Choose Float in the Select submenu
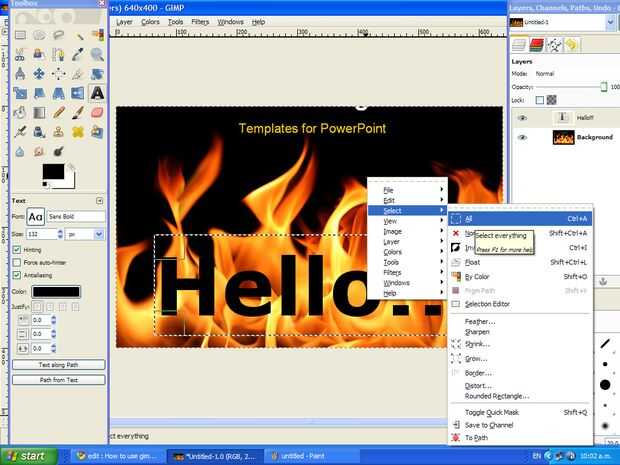Viewport: 620px width, 465px height. tap(520, 262)
